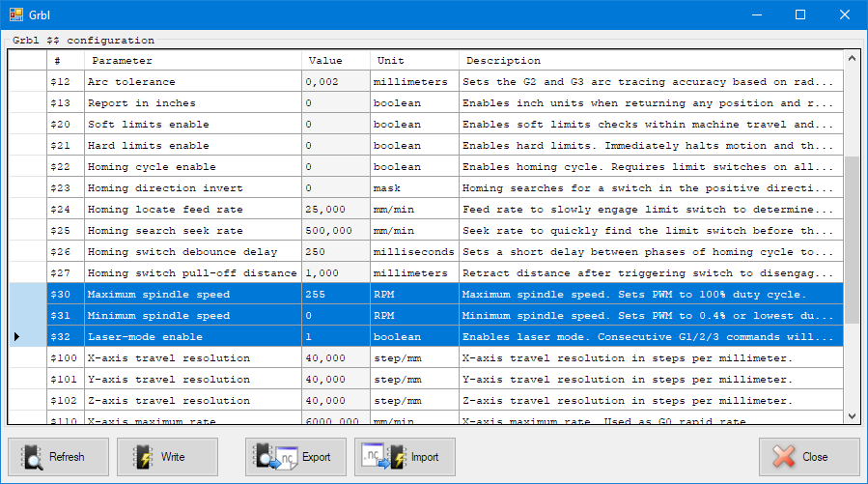The image size is (868, 484).
Task: Click the Export file icon
Action: (x=279, y=457)
